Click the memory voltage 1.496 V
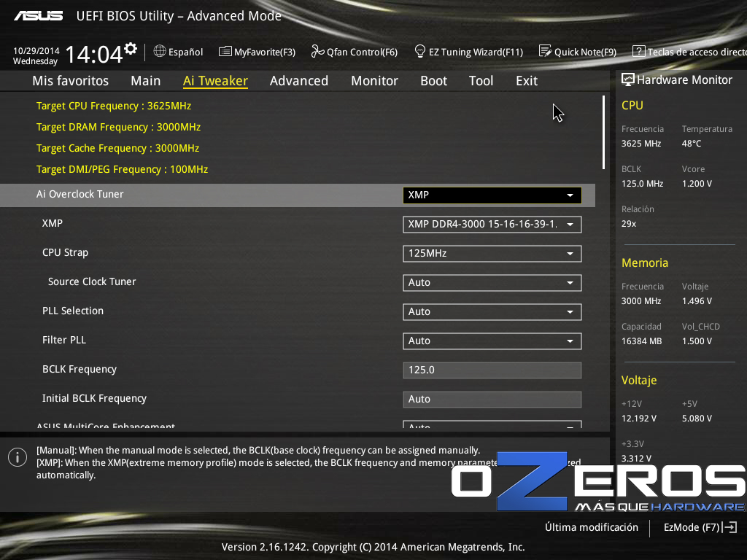Image resolution: width=747 pixels, height=560 pixels. click(697, 301)
